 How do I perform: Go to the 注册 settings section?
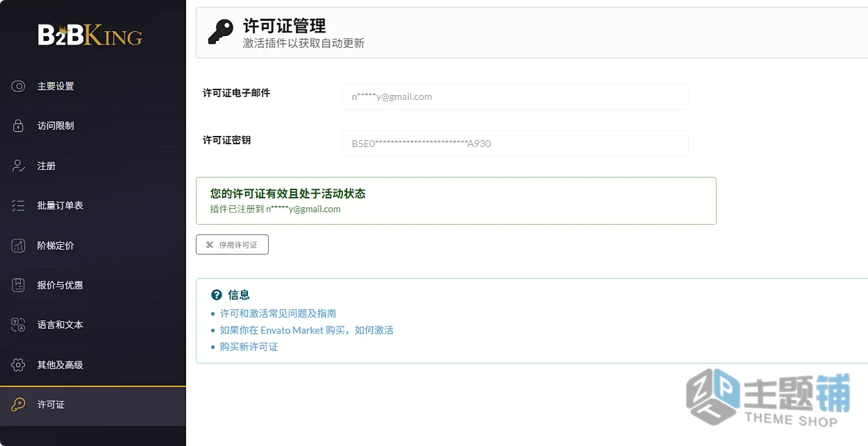[93, 166]
